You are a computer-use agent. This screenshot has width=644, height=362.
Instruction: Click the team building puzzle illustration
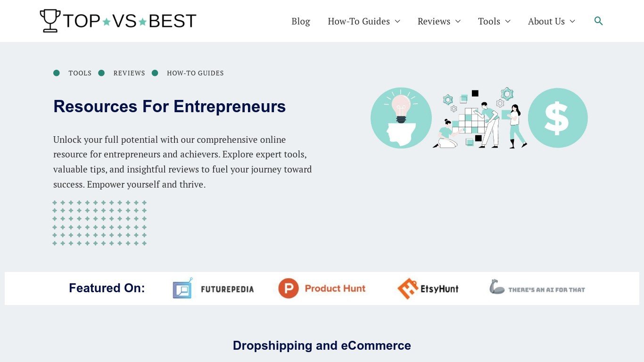(x=479, y=119)
